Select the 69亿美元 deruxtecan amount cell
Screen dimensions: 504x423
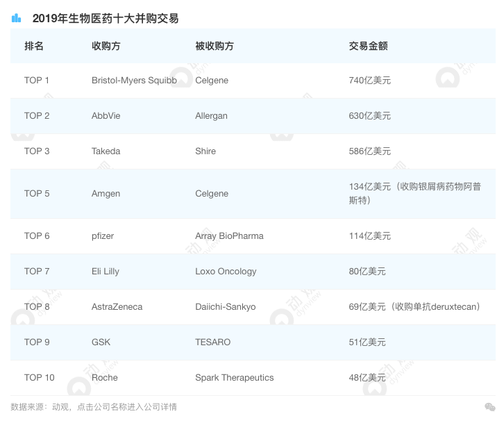(414, 307)
